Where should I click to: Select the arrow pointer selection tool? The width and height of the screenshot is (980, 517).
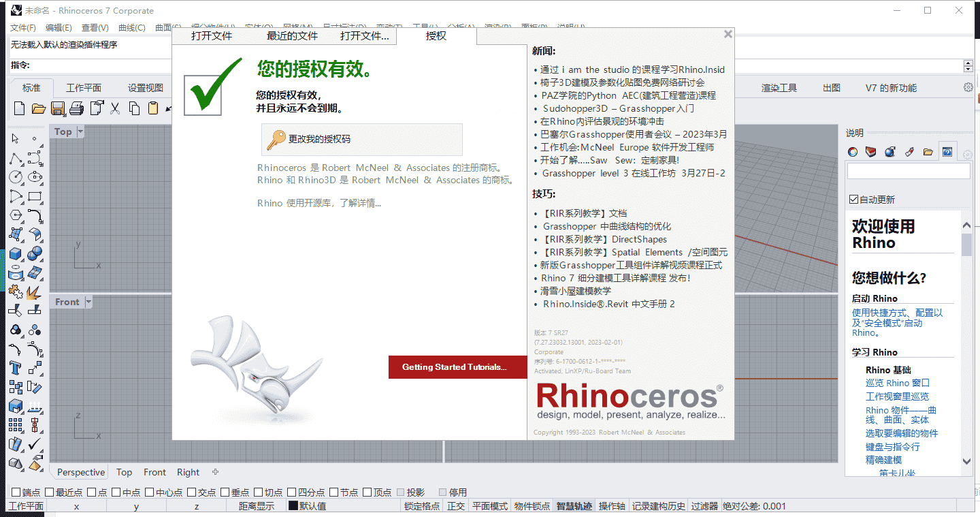click(x=16, y=139)
